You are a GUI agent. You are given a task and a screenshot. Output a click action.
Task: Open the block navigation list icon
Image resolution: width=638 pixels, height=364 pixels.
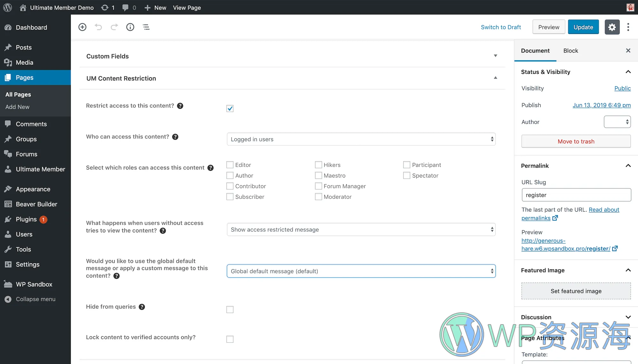pos(146,27)
